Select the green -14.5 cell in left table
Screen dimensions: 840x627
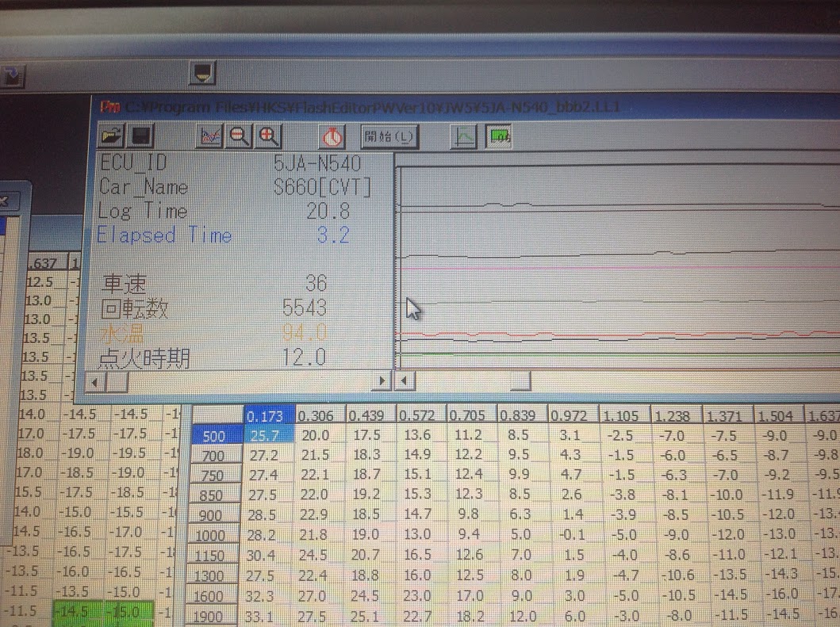(78, 612)
